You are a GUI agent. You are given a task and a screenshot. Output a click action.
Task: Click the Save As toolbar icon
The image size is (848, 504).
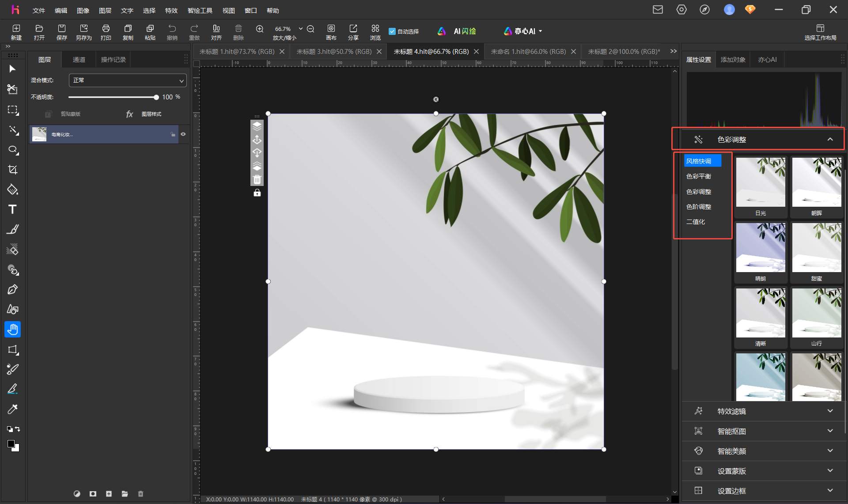(83, 32)
